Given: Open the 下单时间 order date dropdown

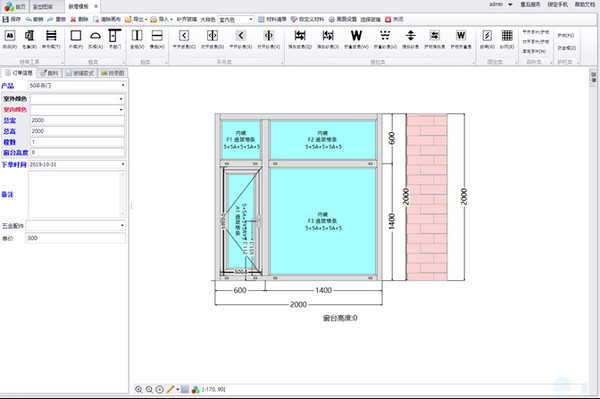Looking at the screenshot, I should [77, 164].
